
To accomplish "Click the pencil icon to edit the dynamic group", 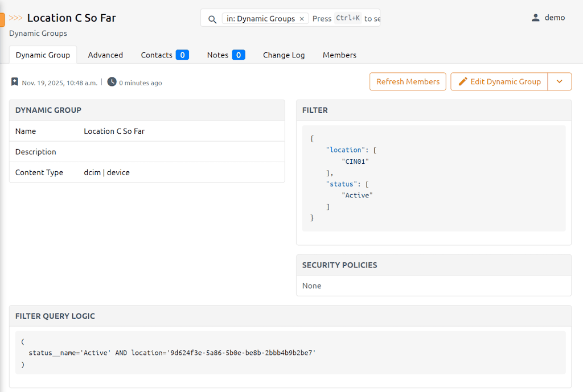I will point(463,81).
